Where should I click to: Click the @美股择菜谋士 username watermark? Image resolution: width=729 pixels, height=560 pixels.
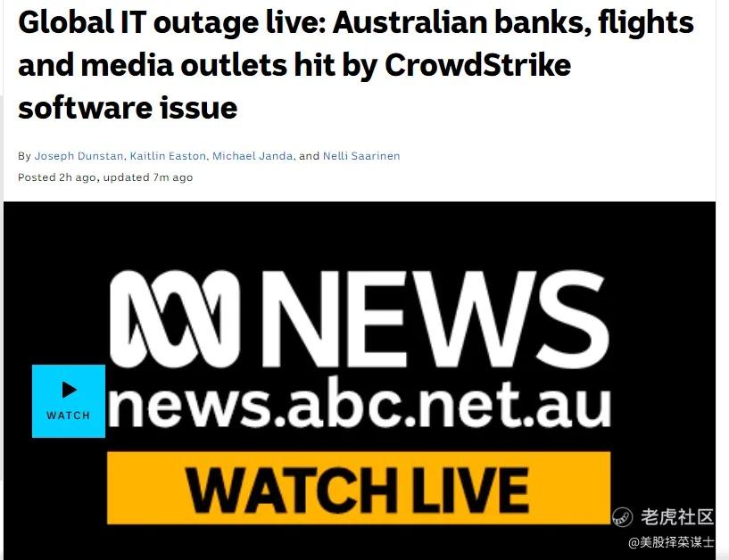671,542
